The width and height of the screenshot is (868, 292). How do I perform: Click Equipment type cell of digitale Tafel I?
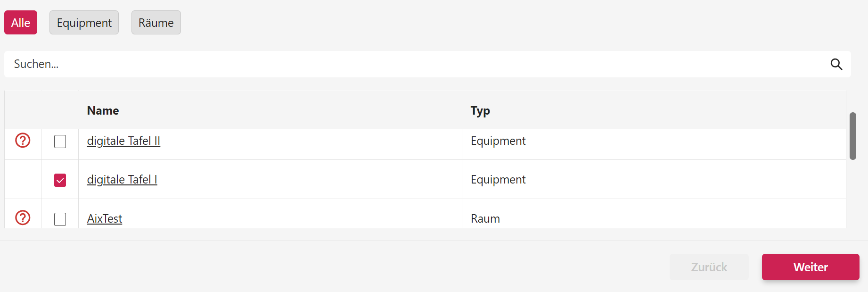pos(498,180)
